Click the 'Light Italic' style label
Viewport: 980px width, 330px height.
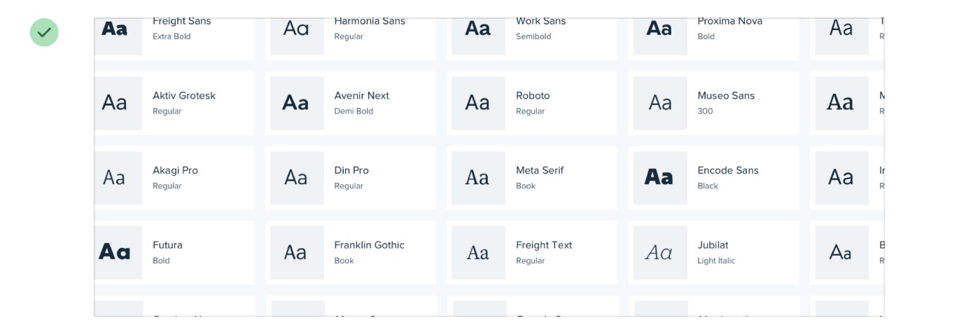716,261
